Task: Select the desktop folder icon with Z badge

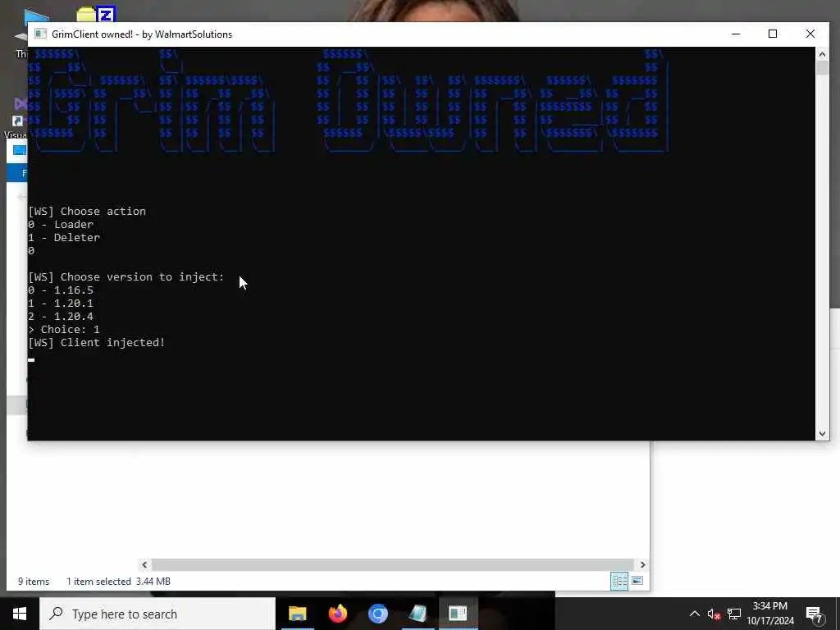Action: click(x=97, y=14)
